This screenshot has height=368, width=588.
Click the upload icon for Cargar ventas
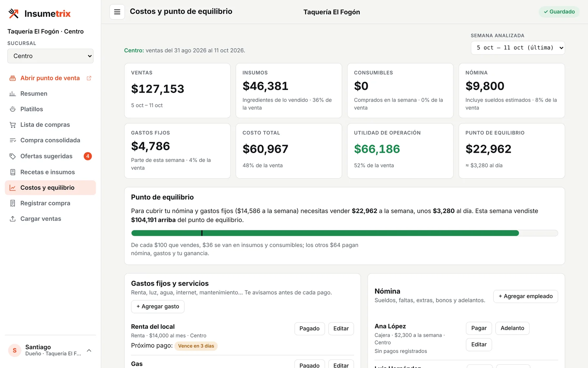tap(13, 219)
